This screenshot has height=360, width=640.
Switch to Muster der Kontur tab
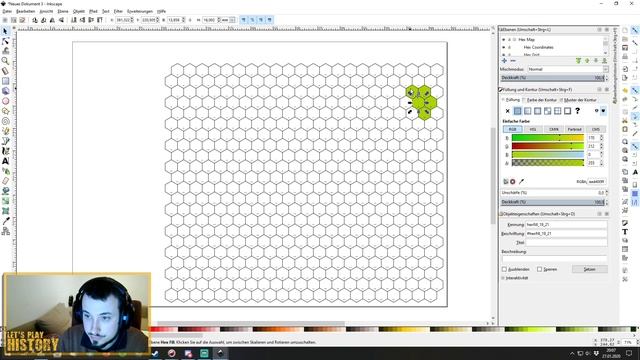coord(578,100)
